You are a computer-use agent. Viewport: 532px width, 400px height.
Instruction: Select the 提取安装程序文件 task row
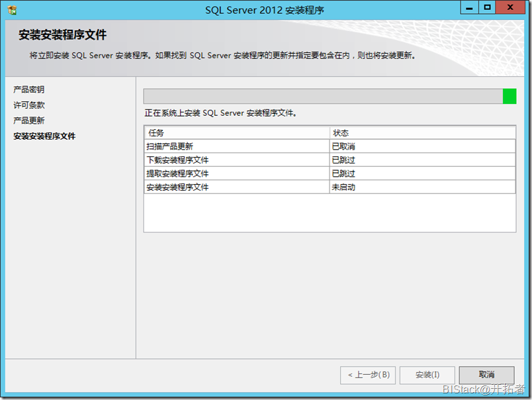click(330, 174)
